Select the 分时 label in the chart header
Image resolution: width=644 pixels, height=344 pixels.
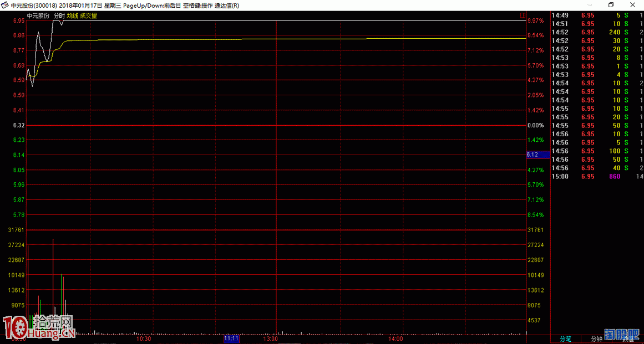pos(59,16)
